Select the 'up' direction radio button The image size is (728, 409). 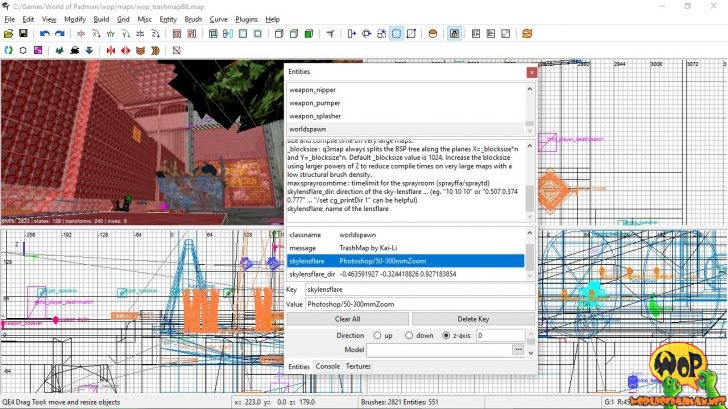coord(377,335)
